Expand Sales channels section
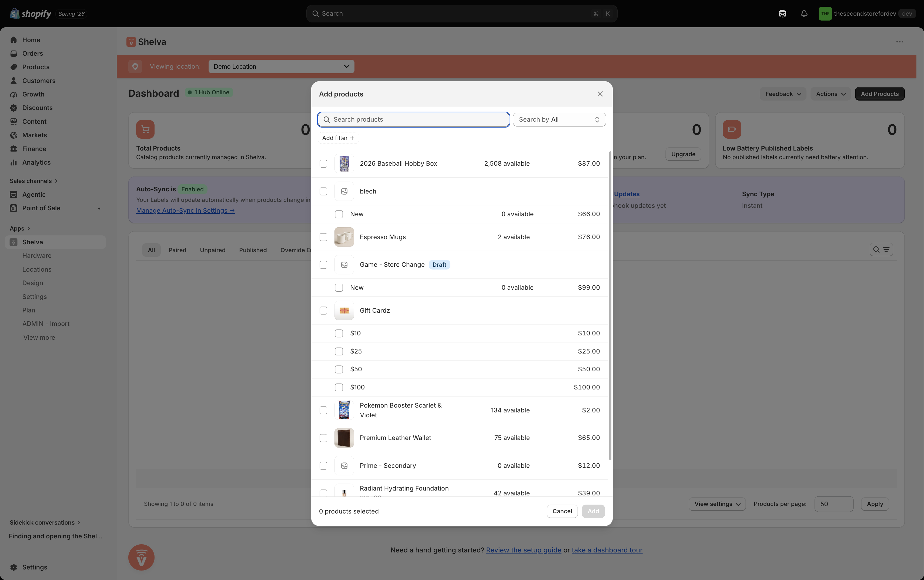 tap(34, 181)
